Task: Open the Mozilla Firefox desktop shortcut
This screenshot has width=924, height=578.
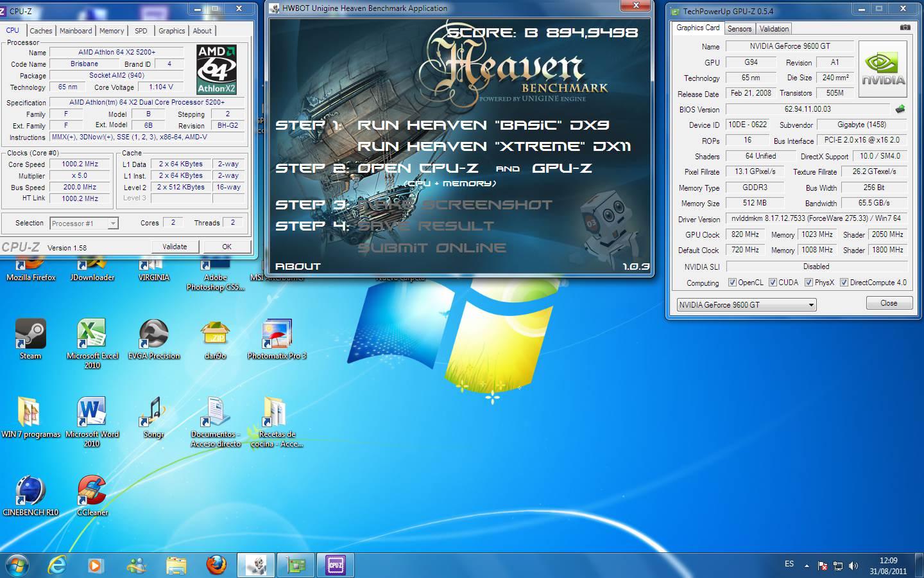Action: point(31,270)
